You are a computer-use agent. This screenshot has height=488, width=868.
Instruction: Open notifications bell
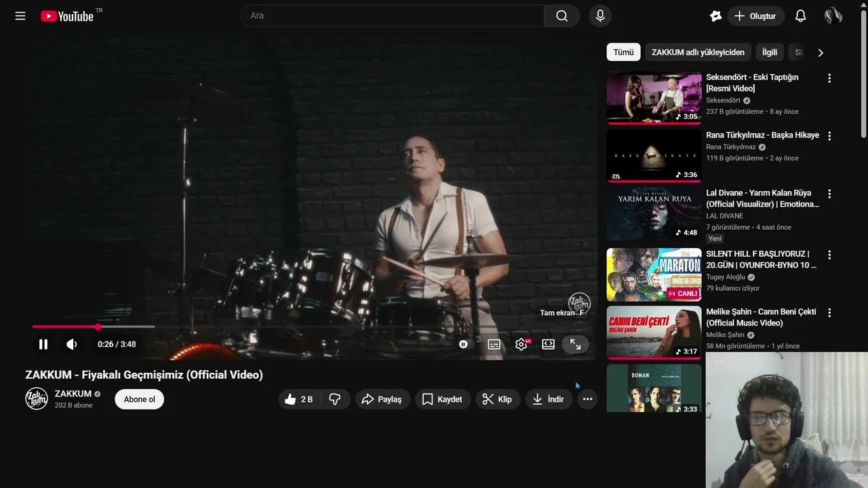point(800,16)
